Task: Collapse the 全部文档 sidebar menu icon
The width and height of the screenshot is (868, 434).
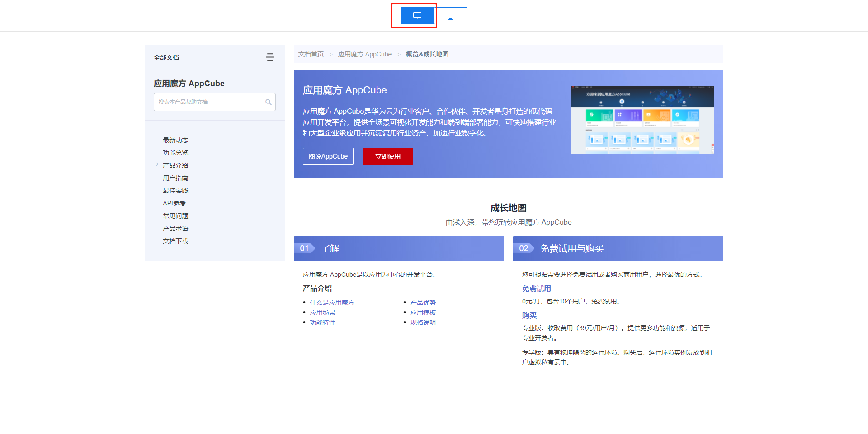Action: [270, 57]
